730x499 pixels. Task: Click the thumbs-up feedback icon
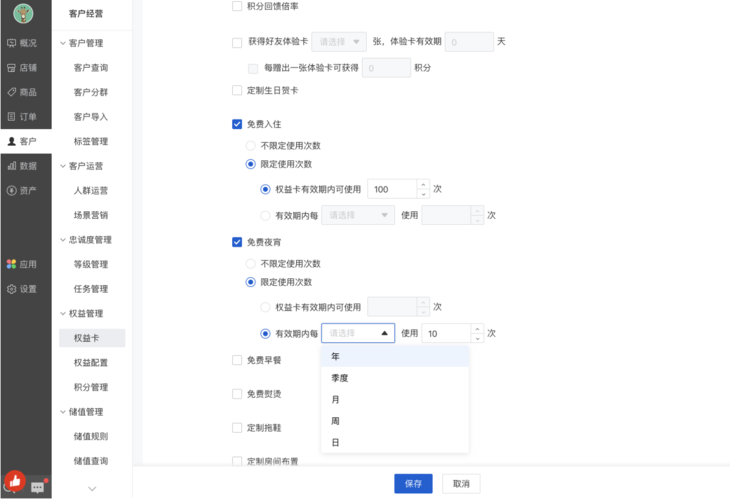[14, 480]
